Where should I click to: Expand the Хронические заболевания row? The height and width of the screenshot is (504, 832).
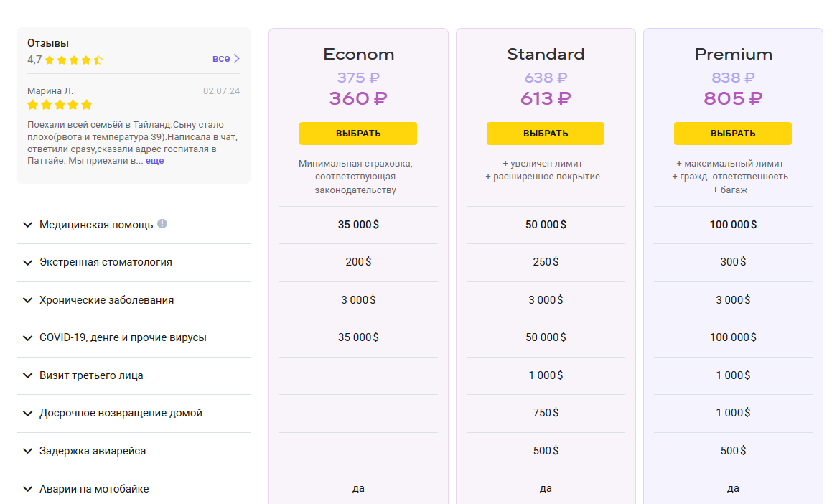click(28, 300)
